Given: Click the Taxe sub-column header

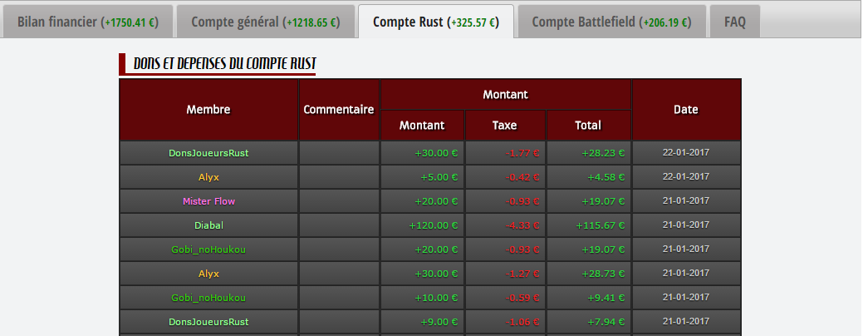Looking at the screenshot, I should (504, 126).
